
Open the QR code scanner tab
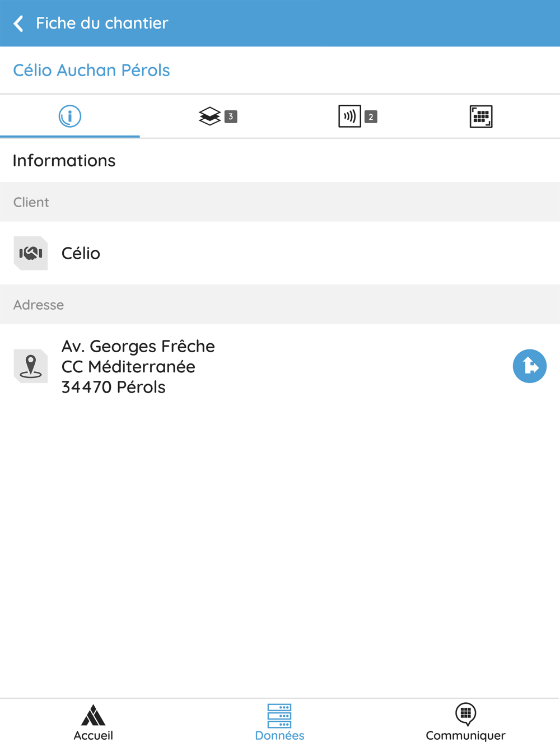pyautogui.click(x=481, y=116)
